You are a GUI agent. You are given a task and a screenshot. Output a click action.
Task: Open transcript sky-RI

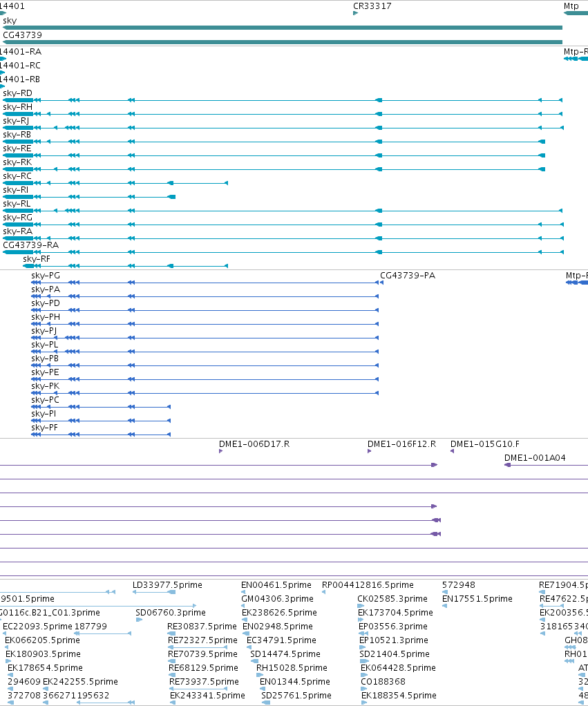tap(15, 190)
